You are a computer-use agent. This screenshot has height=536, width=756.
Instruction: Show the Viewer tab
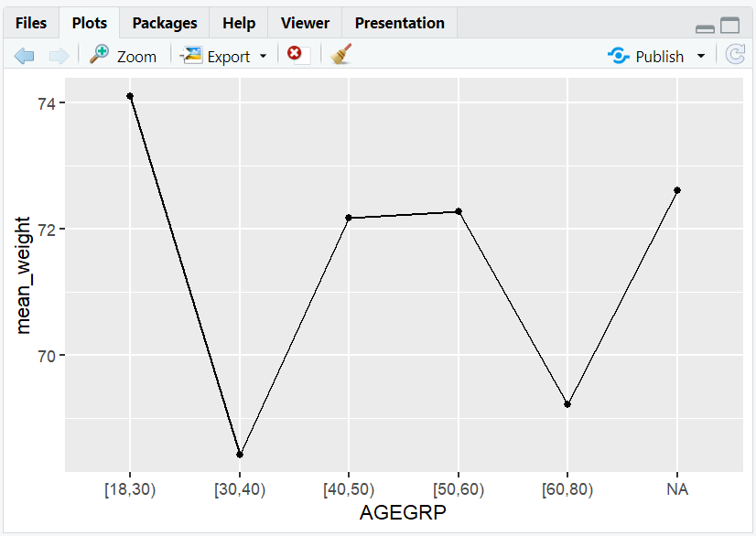tap(306, 23)
